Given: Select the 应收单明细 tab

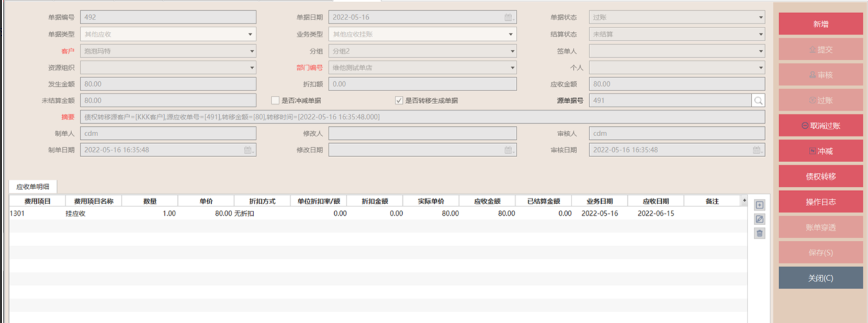Looking at the screenshot, I should [x=33, y=187].
